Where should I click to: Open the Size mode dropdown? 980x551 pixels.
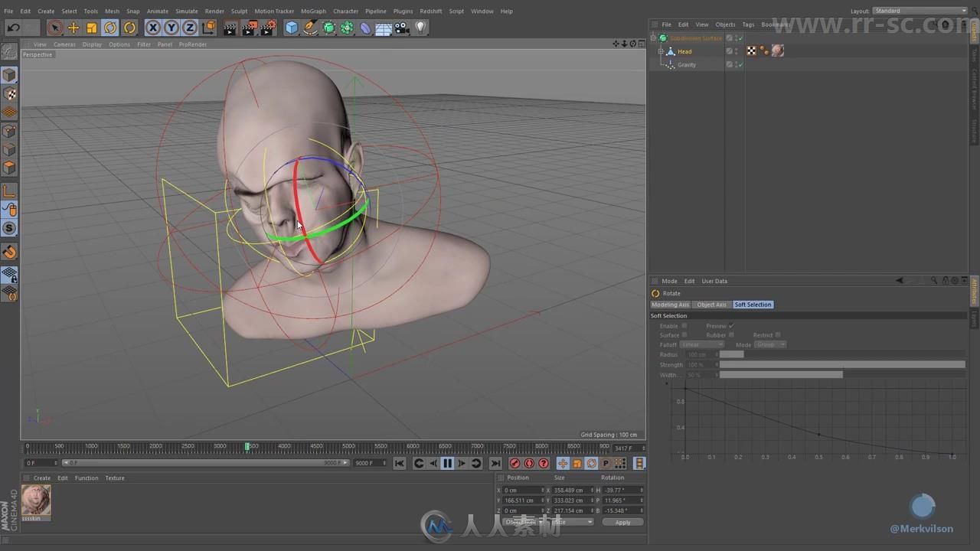coord(573,522)
